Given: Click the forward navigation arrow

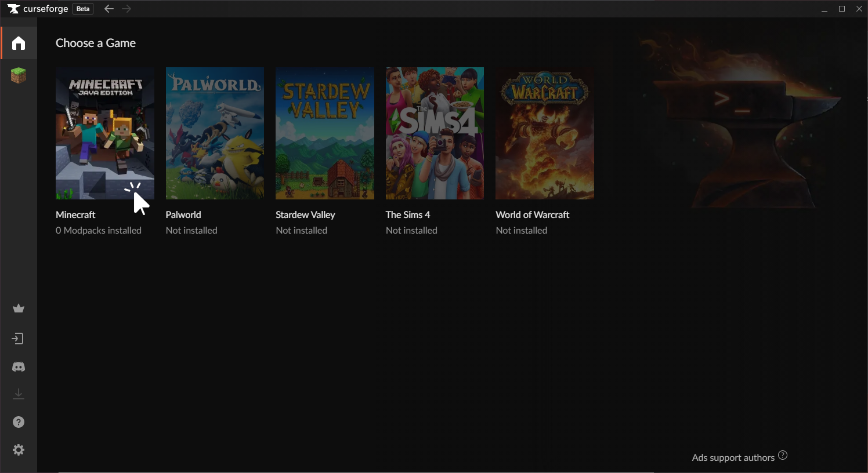Looking at the screenshot, I should click(126, 9).
